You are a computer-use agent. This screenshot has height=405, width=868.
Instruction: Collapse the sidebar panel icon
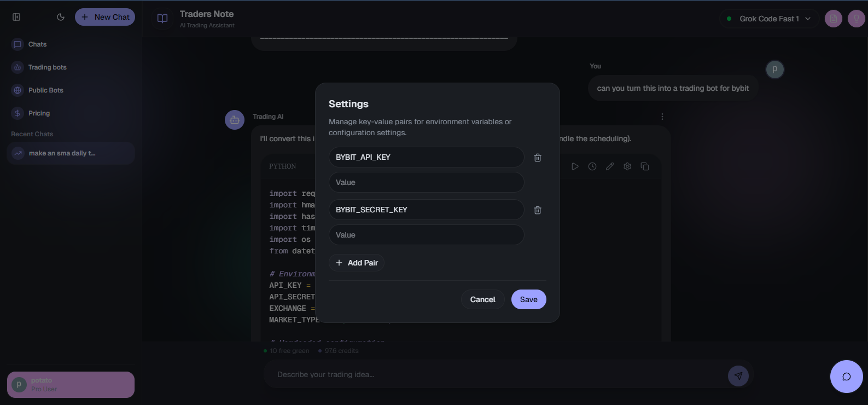click(x=16, y=17)
